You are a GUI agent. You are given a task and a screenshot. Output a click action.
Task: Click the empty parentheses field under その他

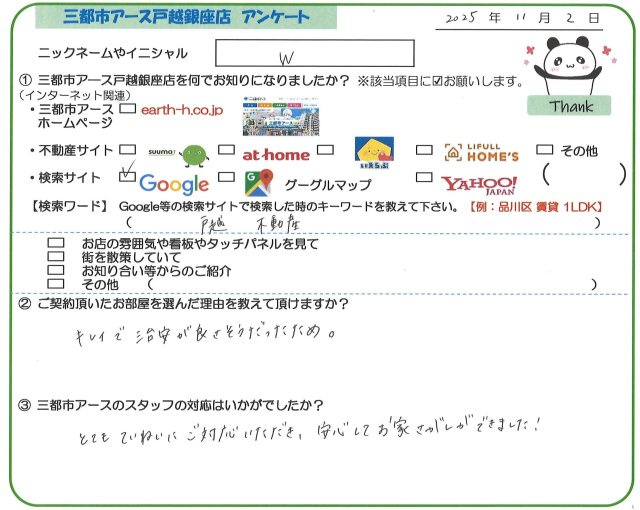584,175
